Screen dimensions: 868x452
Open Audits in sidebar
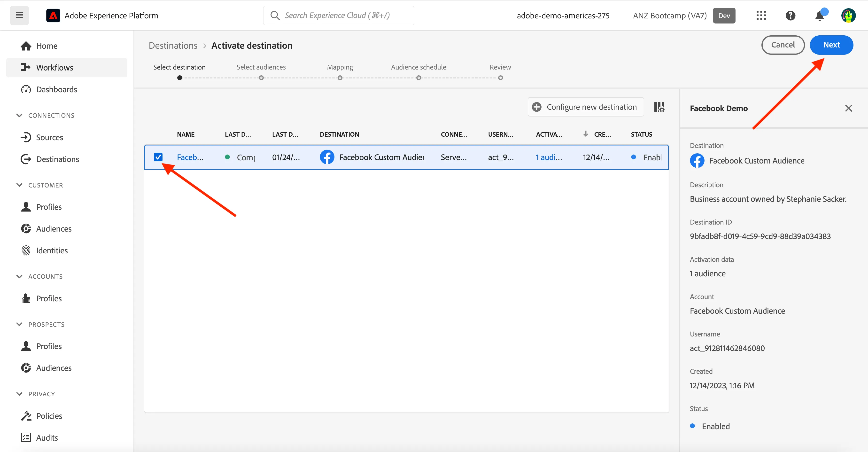[67, 437]
